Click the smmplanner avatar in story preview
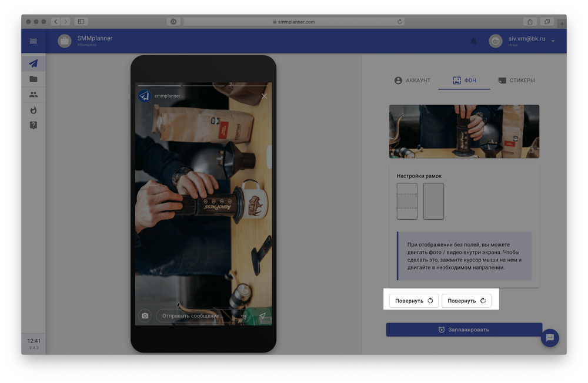 [145, 96]
